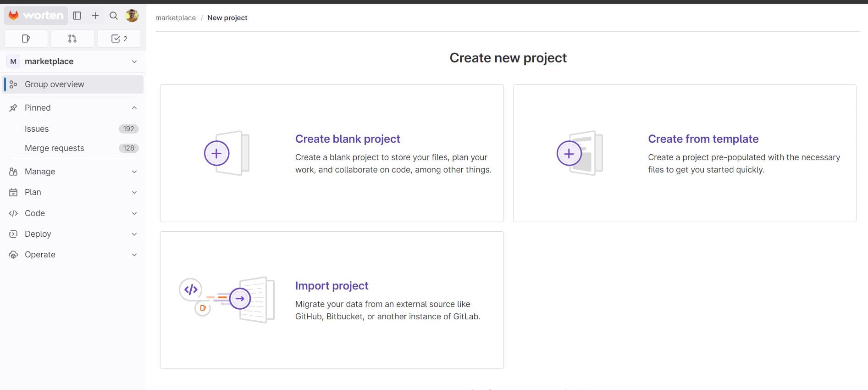The image size is (868, 390).
Task: Click the GitLab fox logo
Action: [14, 16]
